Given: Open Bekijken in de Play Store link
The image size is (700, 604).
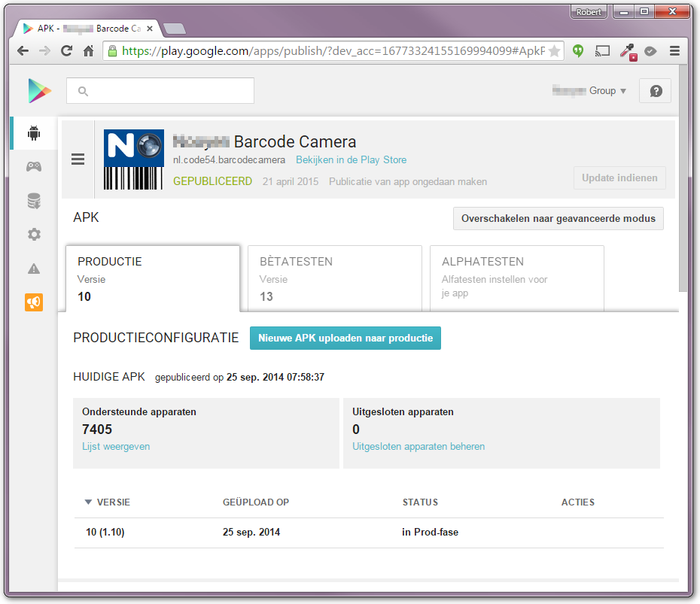Looking at the screenshot, I should tap(351, 159).
